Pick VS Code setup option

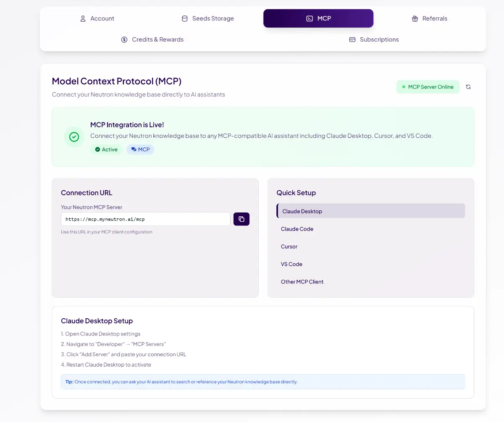coord(291,264)
